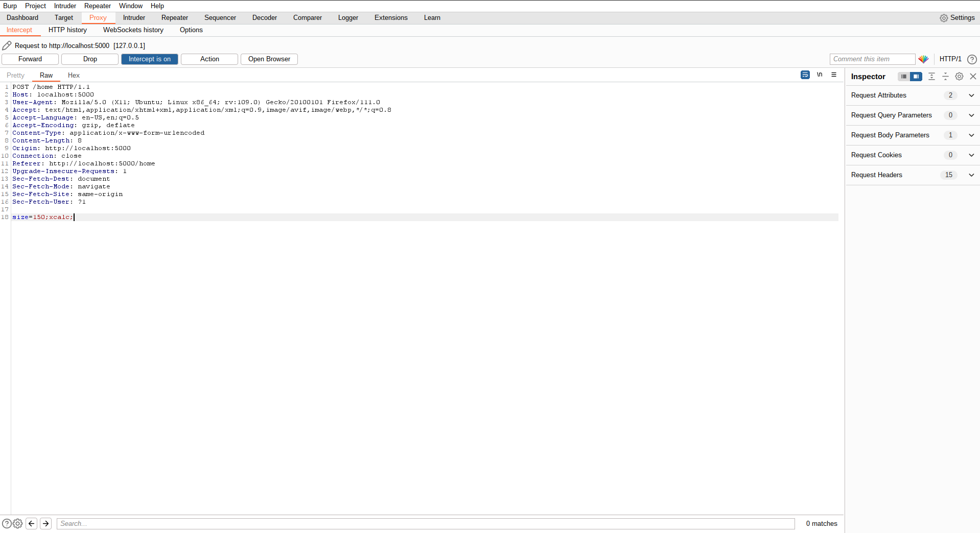980x533 pixels.
Task: Go to the Target tab
Action: pyautogui.click(x=64, y=18)
